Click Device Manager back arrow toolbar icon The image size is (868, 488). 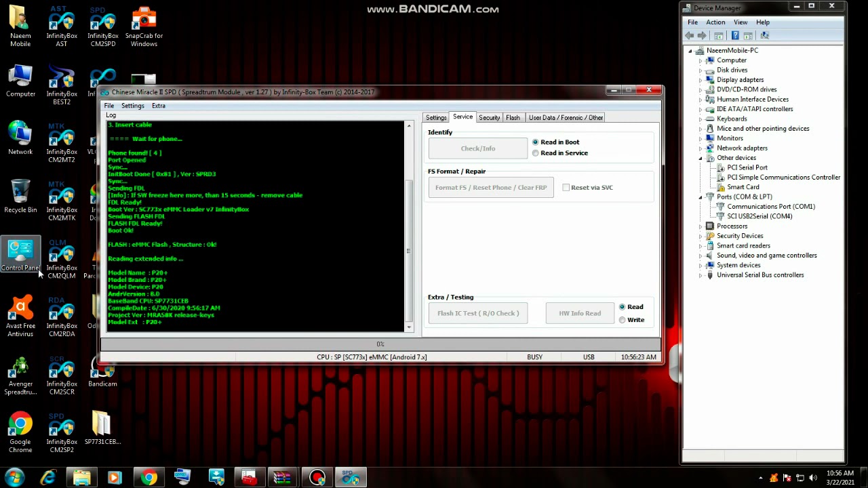pos(690,35)
